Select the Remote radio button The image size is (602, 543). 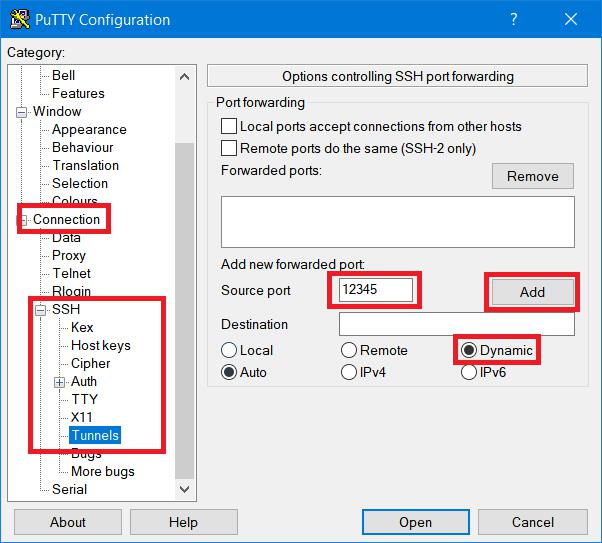(349, 350)
